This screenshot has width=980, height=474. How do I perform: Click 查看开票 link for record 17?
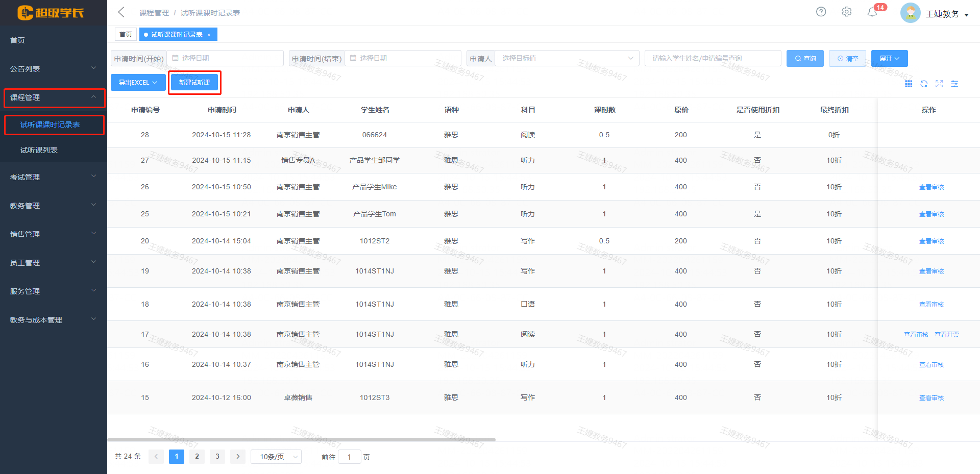(947, 335)
